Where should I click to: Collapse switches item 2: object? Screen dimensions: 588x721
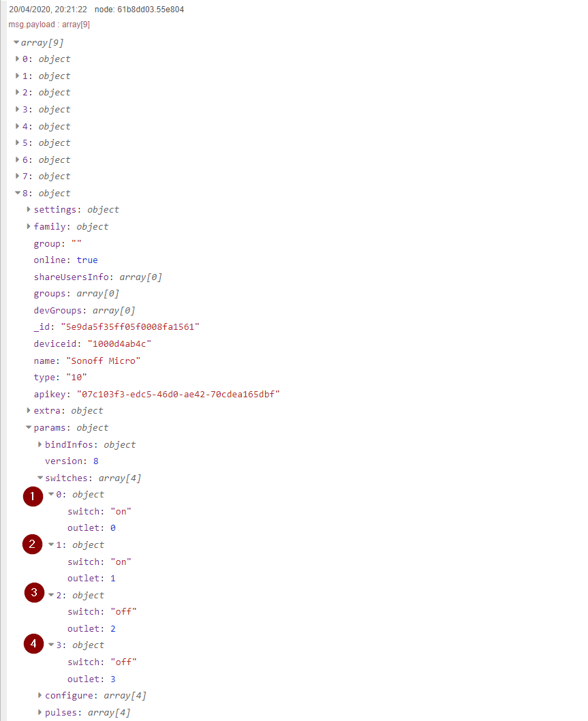pos(51,595)
